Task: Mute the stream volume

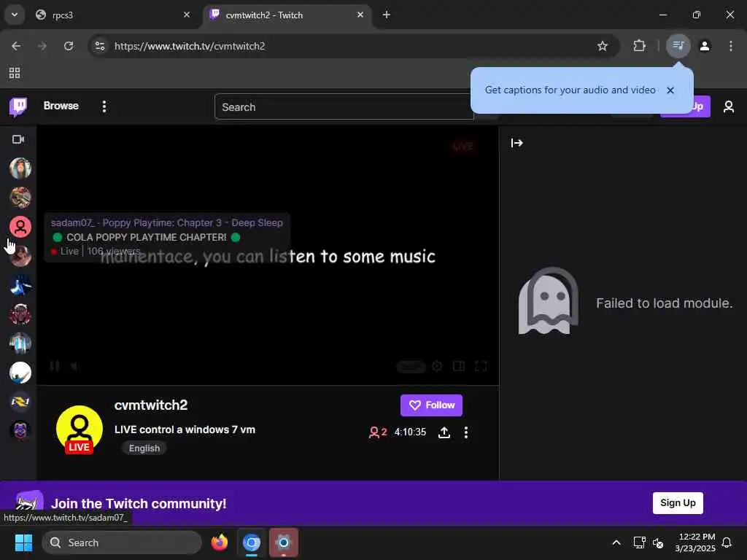Action: (x=75, y=366)
